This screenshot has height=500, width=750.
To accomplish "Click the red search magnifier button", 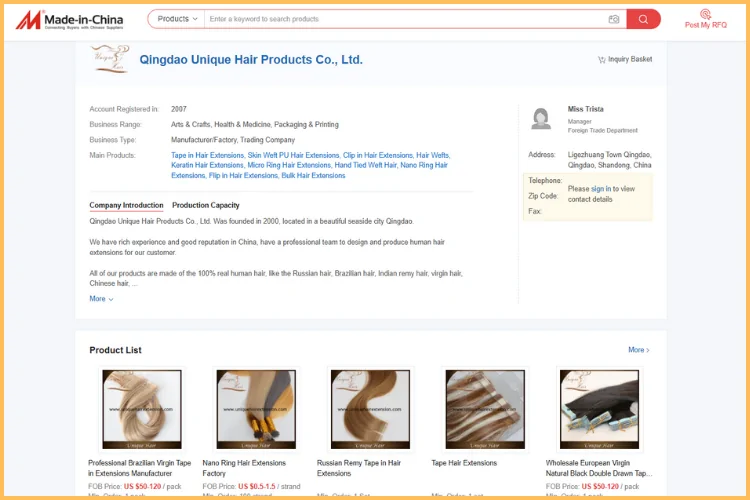I will (x=643, y=19).
